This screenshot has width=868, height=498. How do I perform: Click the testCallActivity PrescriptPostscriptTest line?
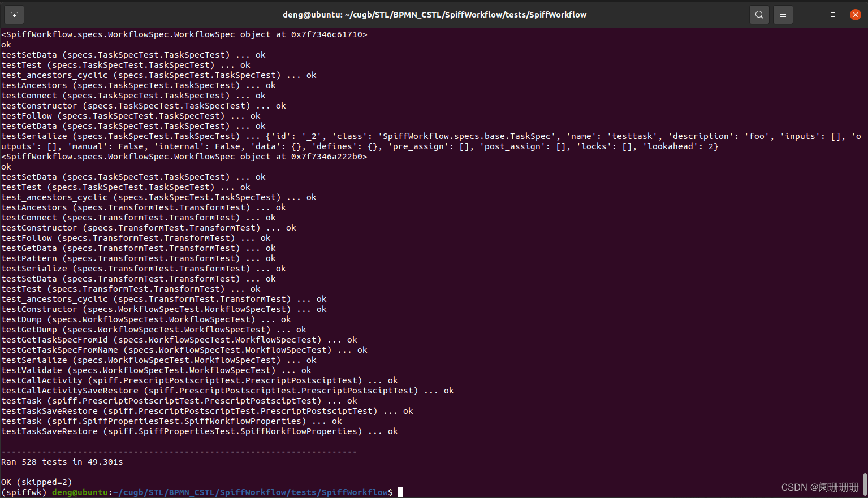[x=198, y=380]
